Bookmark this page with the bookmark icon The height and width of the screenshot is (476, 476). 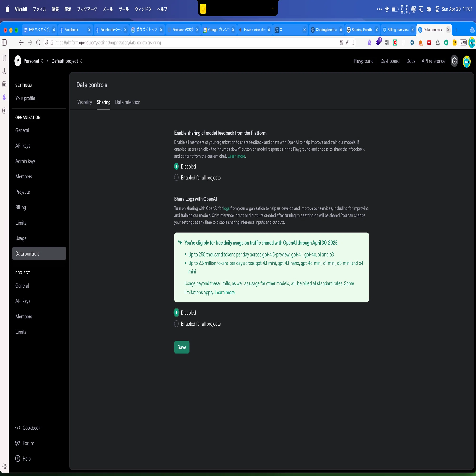(353, 42)
